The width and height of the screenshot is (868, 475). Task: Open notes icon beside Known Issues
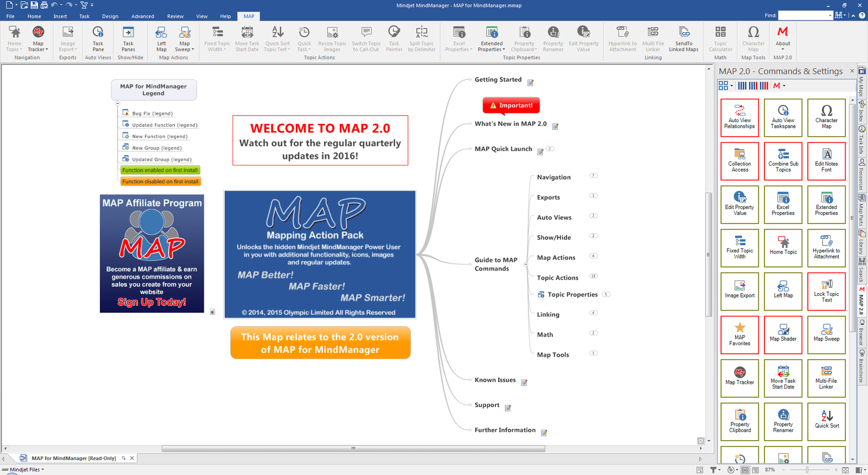[x=524, y=383]
